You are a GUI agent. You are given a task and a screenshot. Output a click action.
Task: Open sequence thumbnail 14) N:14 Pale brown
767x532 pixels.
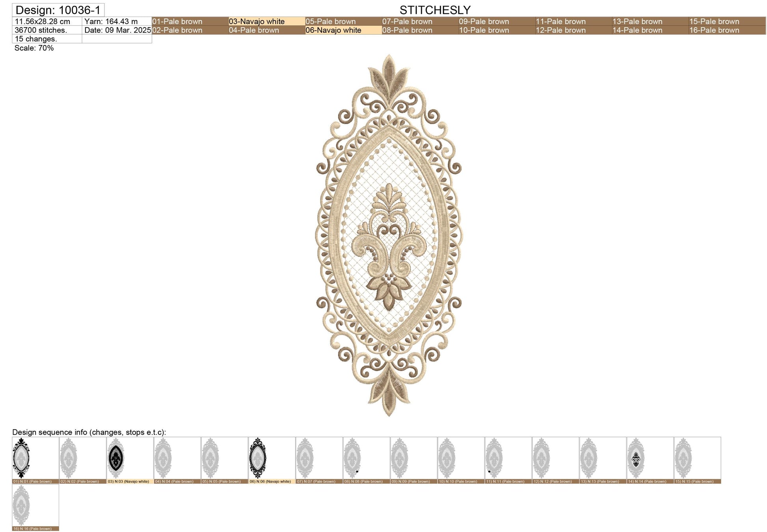coord(650,460)
